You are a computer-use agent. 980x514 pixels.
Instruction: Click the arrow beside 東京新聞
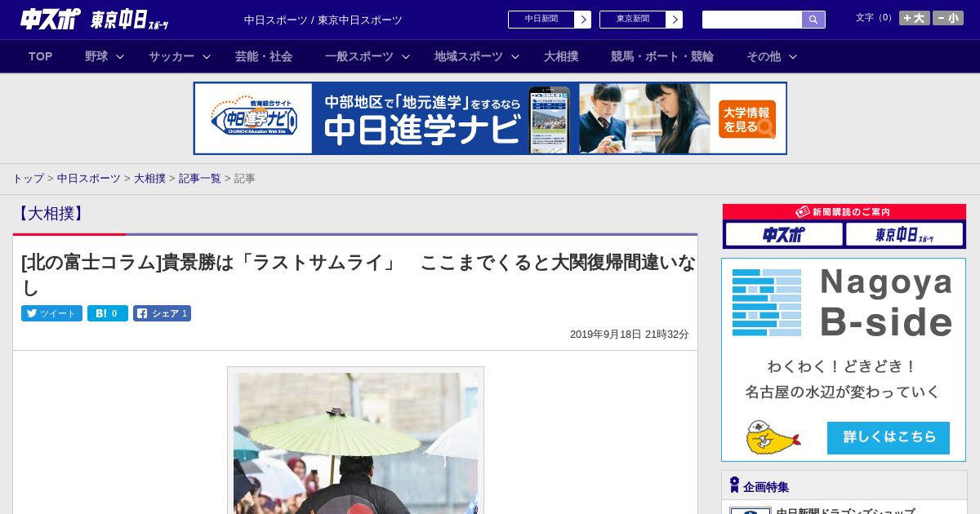[674, 20]
